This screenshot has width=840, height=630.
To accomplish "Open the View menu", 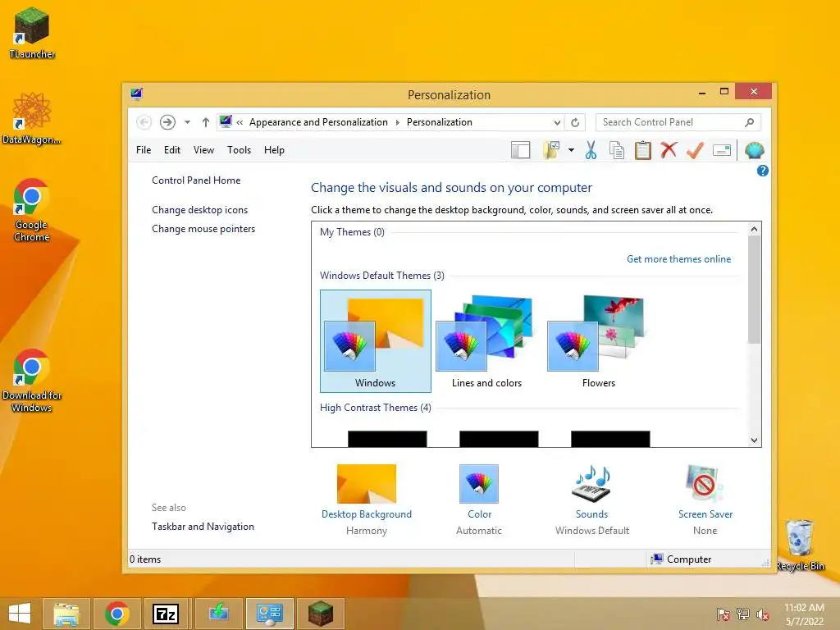I will pos(203,150).
